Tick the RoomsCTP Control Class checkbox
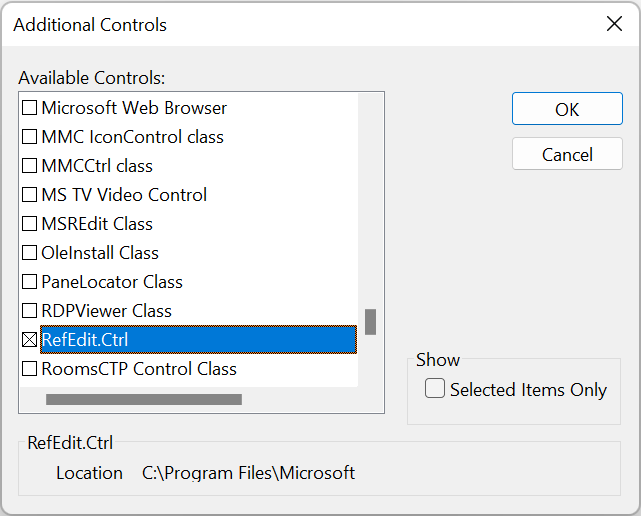641x516 pixels. click(29, 369)
